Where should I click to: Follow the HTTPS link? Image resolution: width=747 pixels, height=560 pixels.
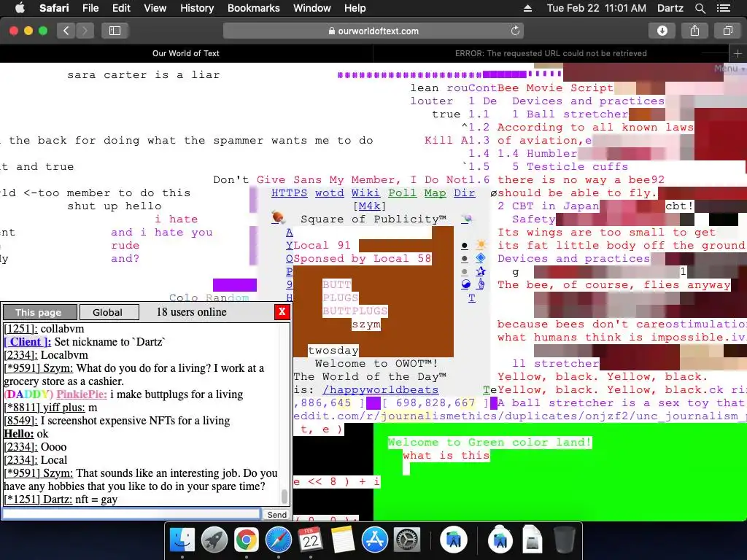coord(289,192)
